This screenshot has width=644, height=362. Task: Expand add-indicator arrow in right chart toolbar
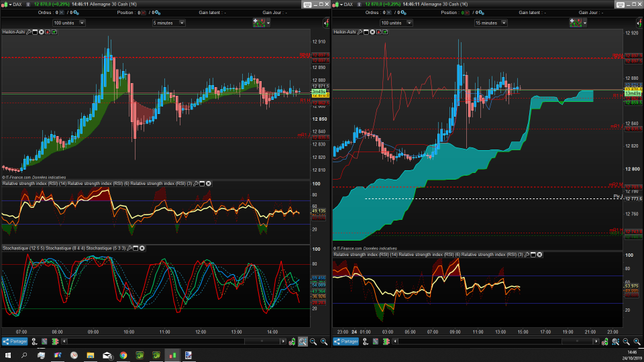[x=584, y=22]
